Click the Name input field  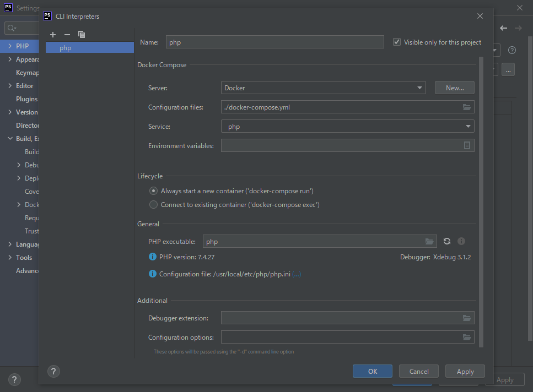coord(274,42)
